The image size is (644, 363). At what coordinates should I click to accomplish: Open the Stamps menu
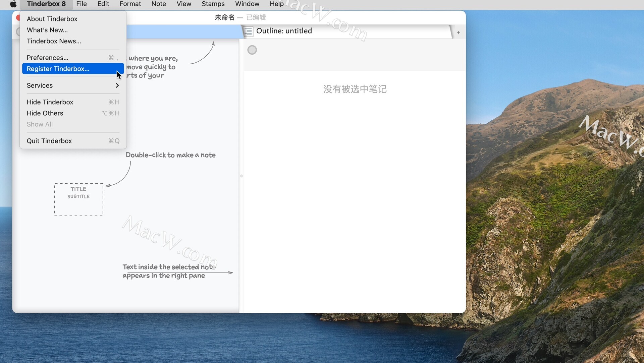click(x=213, y=4)
